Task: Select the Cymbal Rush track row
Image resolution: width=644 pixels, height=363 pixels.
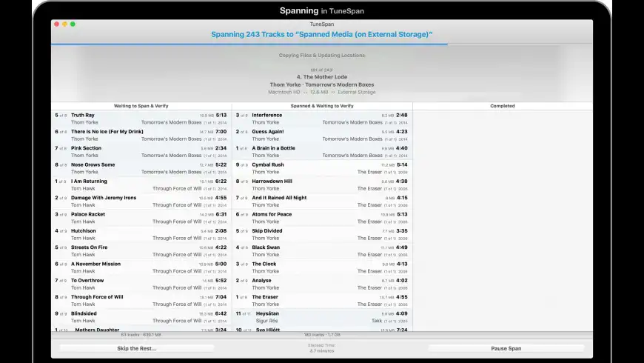Action: 322,167
